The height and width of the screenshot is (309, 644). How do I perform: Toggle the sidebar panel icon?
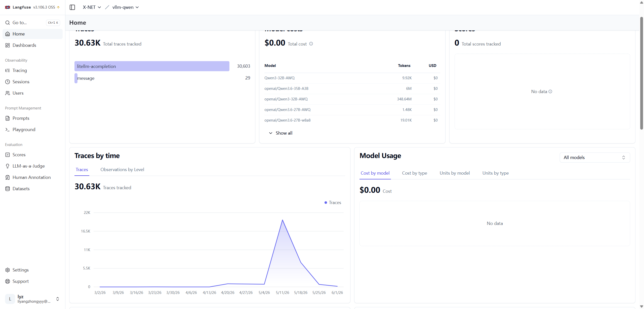coord(72,7)
